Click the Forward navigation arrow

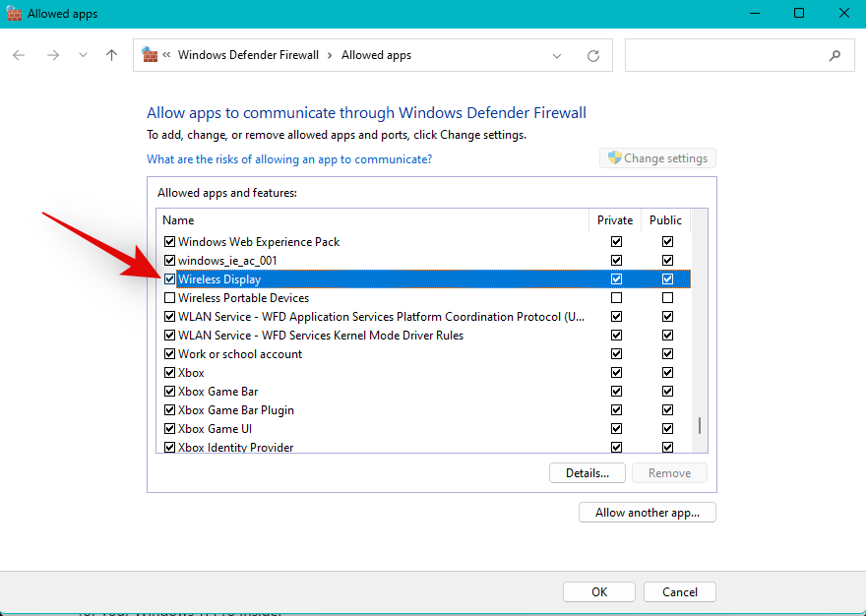point(53,55)
